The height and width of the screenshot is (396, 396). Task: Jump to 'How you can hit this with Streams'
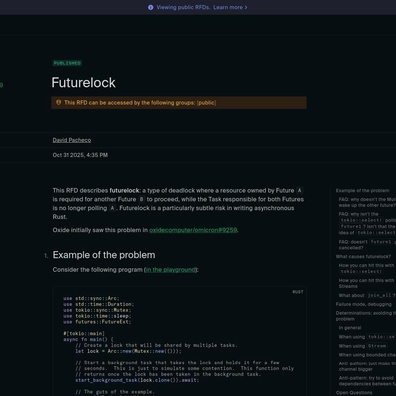[367, 283]
